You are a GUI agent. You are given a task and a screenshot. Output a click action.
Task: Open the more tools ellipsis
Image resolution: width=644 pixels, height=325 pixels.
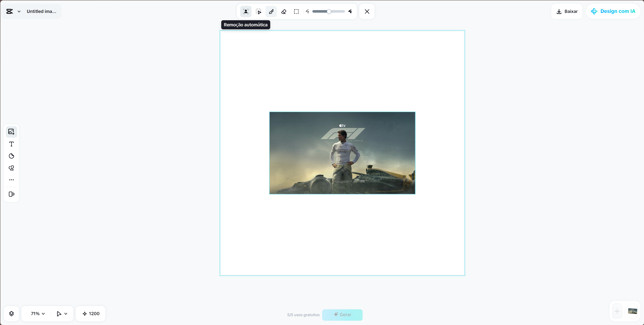[x=11, y=180]
